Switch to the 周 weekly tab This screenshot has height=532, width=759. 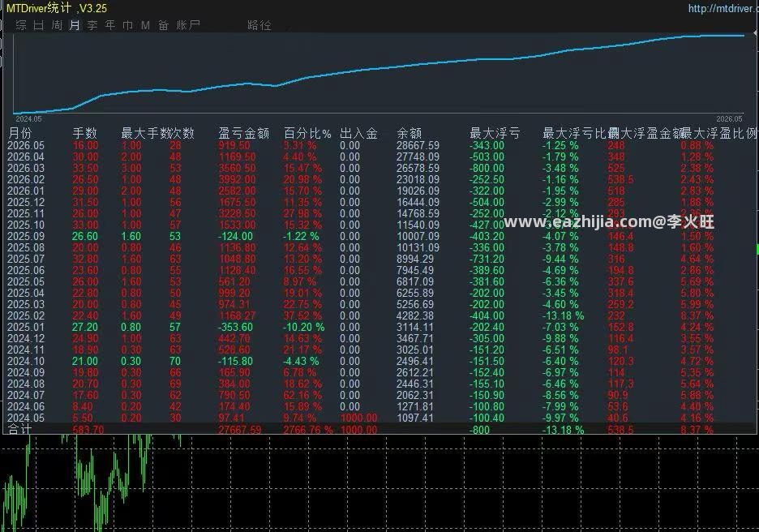[57, 25]
